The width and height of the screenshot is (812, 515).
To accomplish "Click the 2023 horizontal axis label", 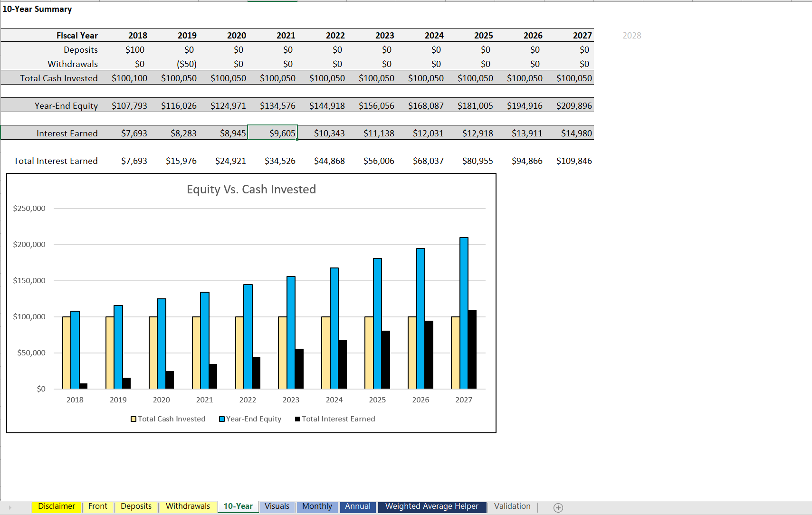I will (x=291, y=400).
